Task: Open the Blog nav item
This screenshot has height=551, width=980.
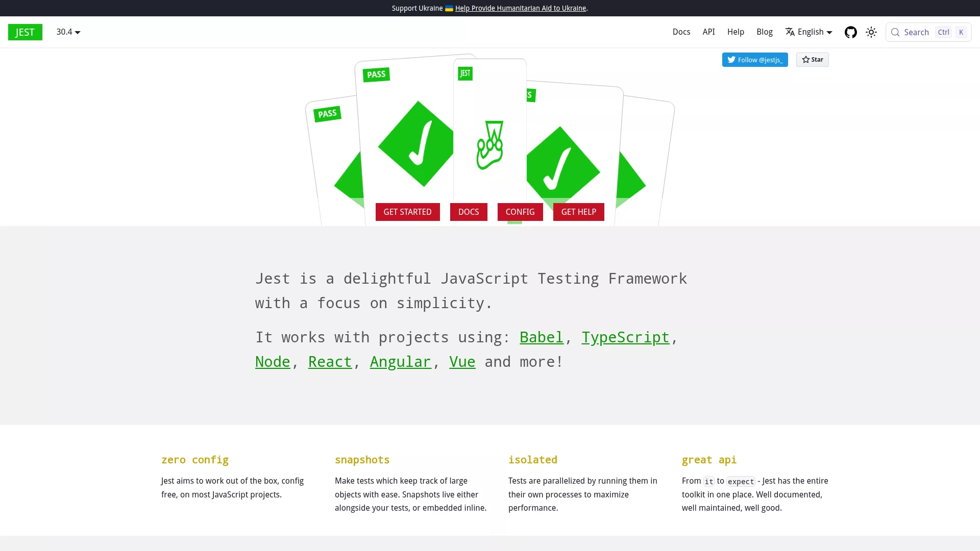Action: [765, 32]
